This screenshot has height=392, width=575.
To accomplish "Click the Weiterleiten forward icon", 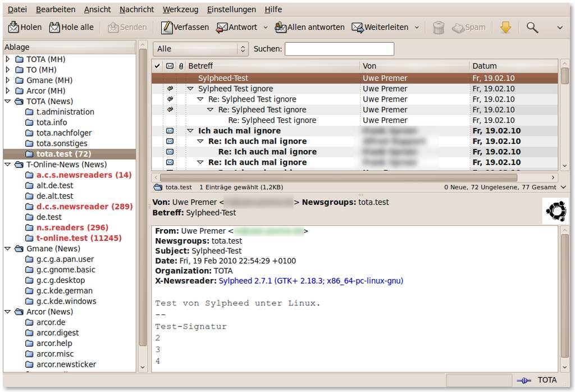I will (x=357, y=27).
